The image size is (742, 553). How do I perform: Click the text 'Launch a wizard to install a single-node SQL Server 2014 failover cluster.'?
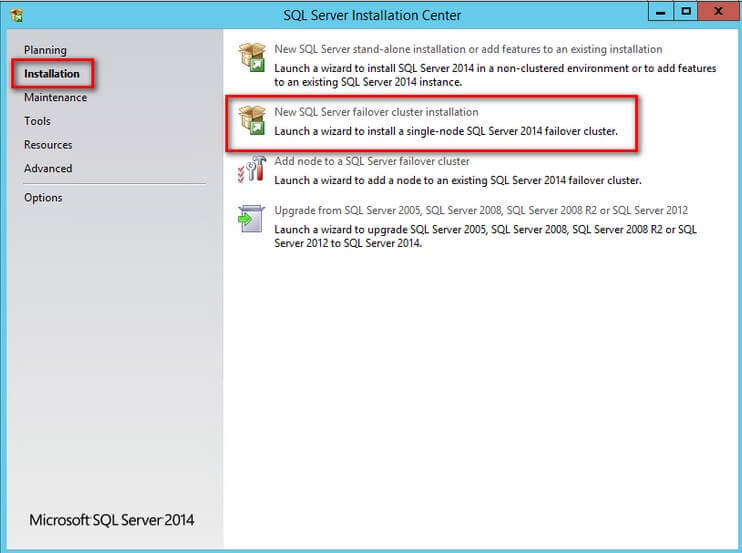446,132
